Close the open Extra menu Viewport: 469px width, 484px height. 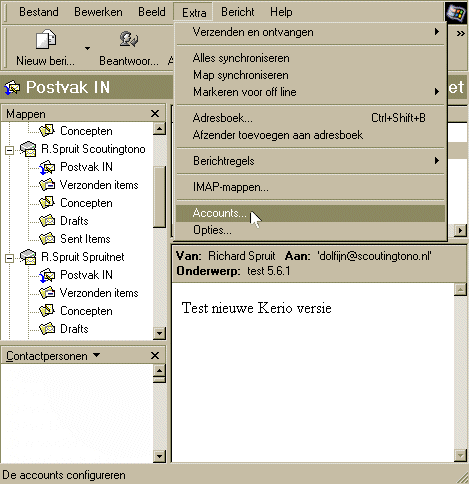pyautogui.click(x=194, y=12)
